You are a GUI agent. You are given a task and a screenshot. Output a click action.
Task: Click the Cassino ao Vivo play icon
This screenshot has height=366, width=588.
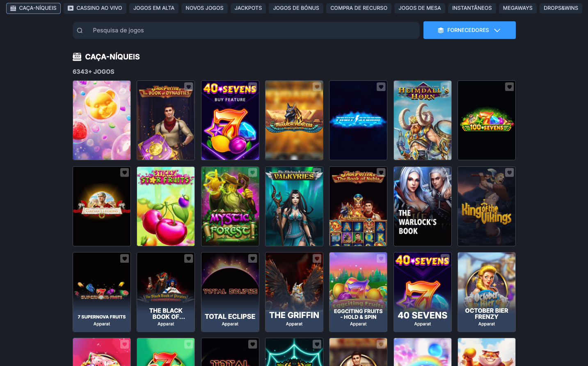pos(71,8)
